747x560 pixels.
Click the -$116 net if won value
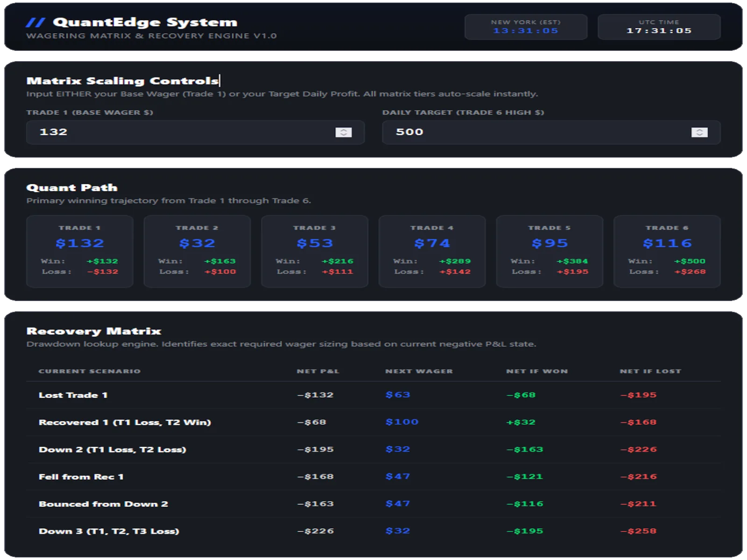tap(525, 504)
